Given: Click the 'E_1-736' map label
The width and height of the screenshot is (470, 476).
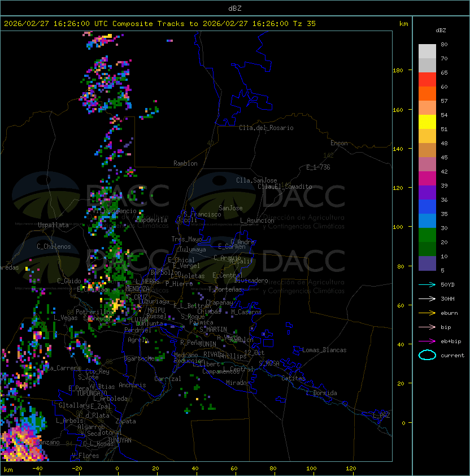Looking at the screenshot, I should (x=318, y=167).
